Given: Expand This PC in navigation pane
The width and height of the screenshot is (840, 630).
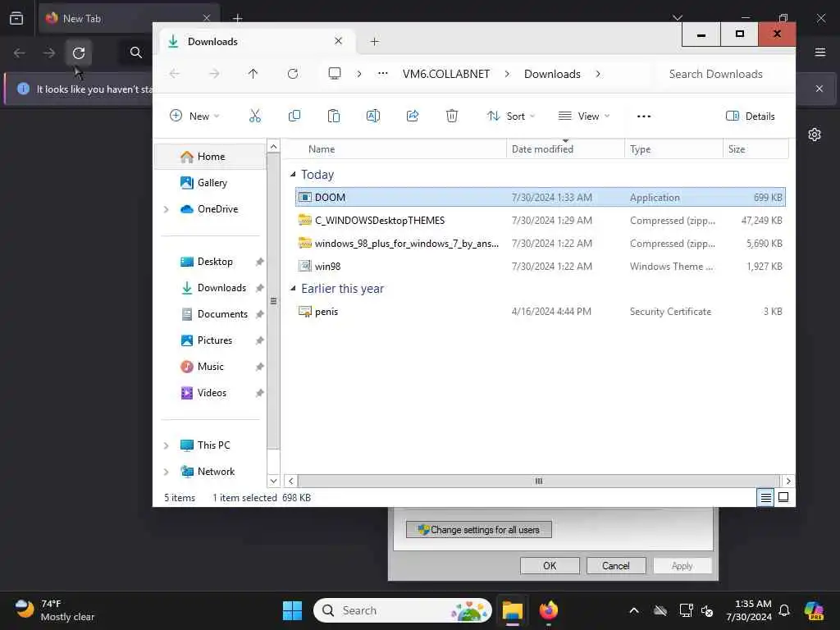Looking at the screenshot, I should [166, 445].
